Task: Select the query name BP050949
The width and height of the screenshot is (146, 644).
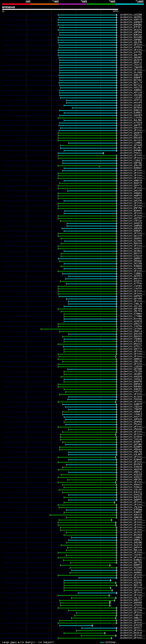Action: pos(8,8)
